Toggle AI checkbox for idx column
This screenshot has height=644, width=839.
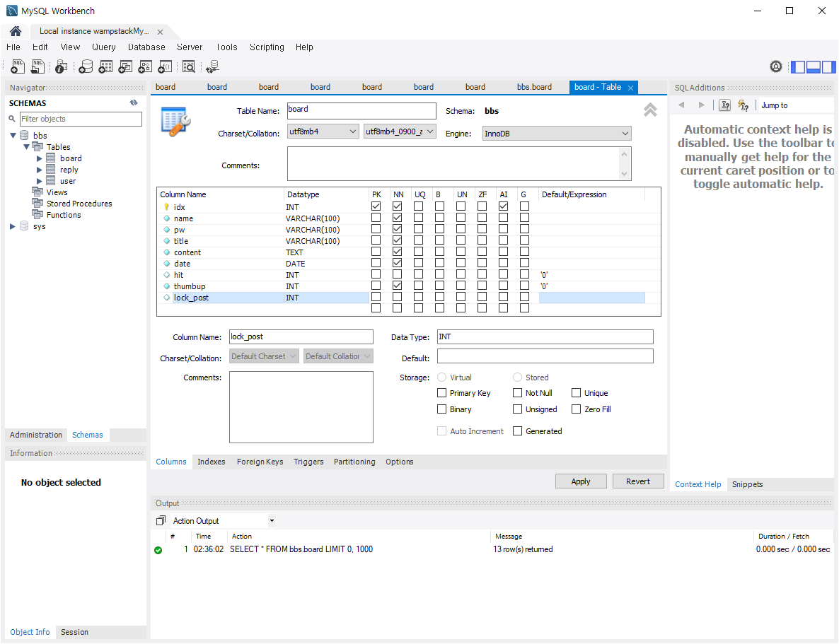coord(504,206)
